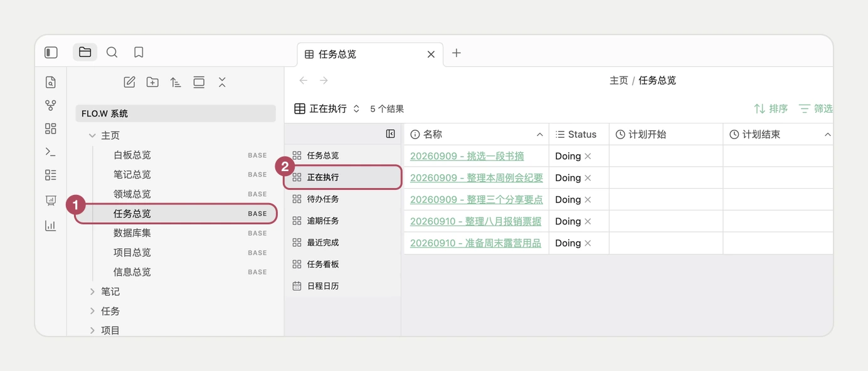Open link 20260910 - 准备周末露营用品
Viewport: 868px width, 371px height.
point(476,243)
